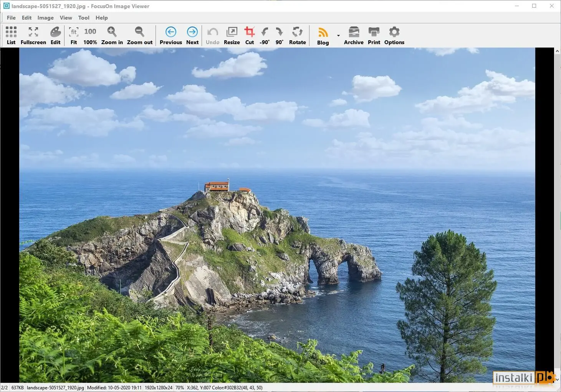The width and height of the screenshot is (561, 392).
Task: Open the Resize tool
Action: pyautogui.click(x=232, y=36)
